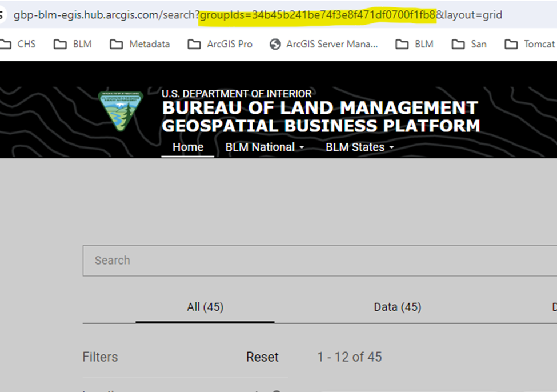557x392 pixels.
Task: Open the BLM bookmark folder beside CHS
Action: coord(73,44)
